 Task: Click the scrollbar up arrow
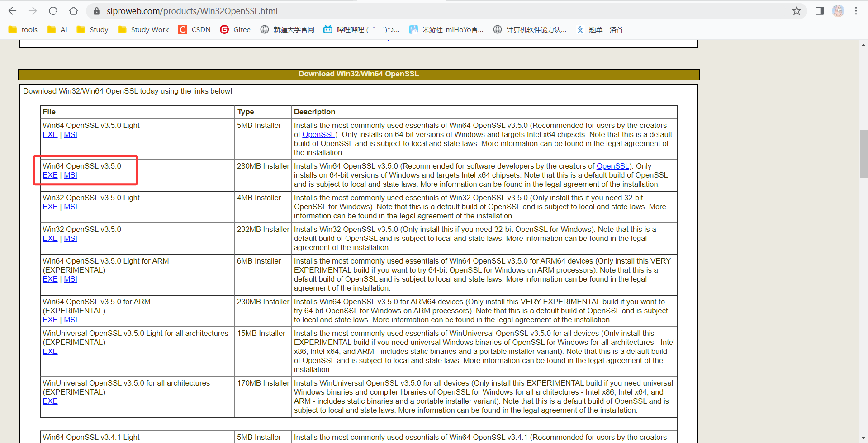click(x=863, y=45)
